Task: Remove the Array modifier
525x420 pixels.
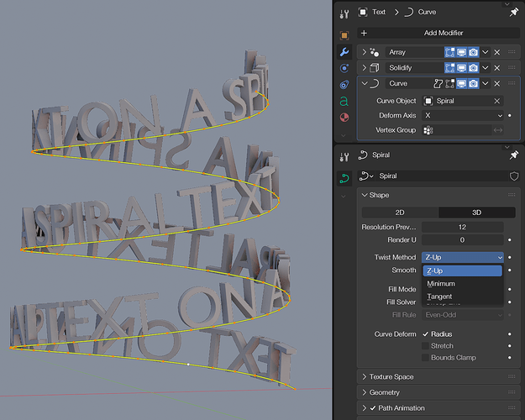Action: [497, 52]
